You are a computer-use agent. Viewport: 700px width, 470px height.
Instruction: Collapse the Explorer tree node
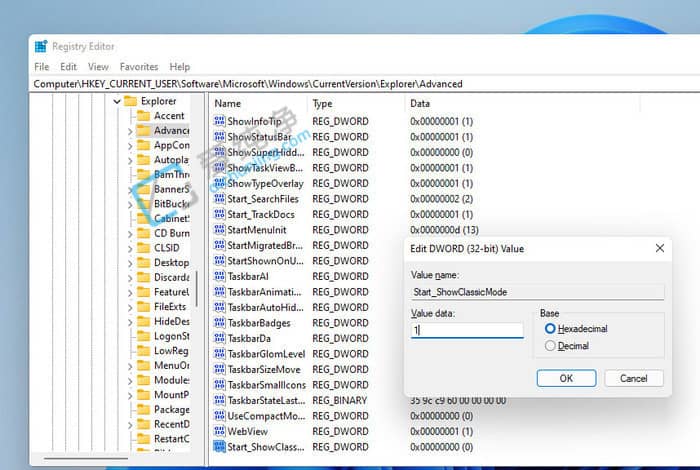[117, 101]
